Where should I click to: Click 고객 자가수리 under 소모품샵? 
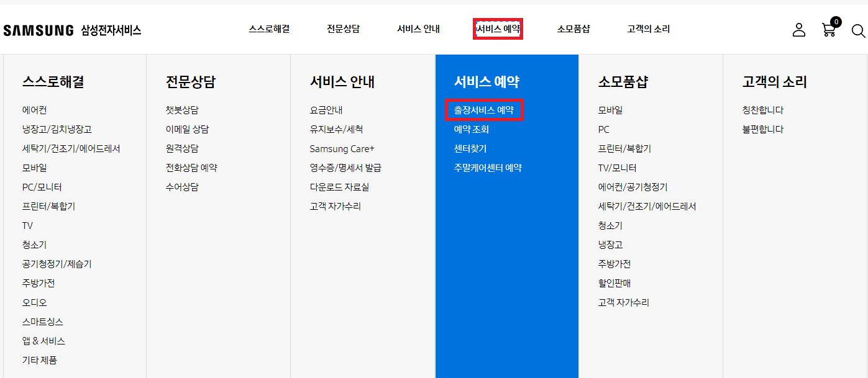[623, 303]
